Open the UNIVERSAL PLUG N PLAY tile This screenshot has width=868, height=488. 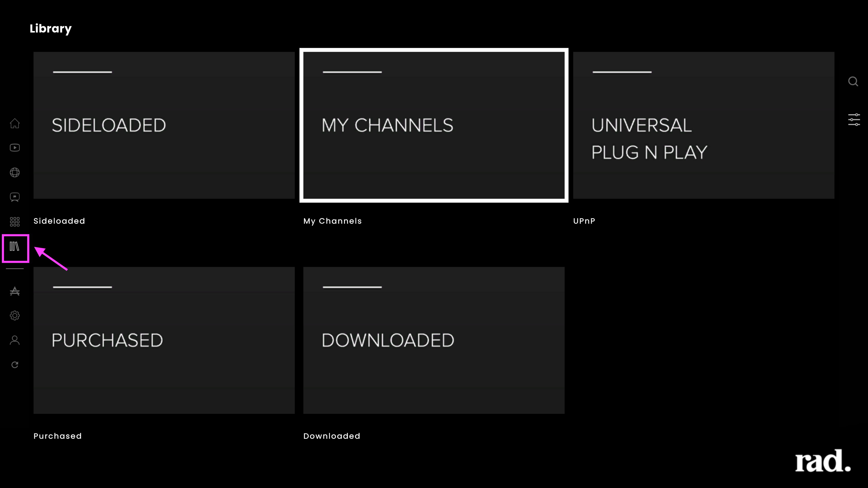[704, 125]
